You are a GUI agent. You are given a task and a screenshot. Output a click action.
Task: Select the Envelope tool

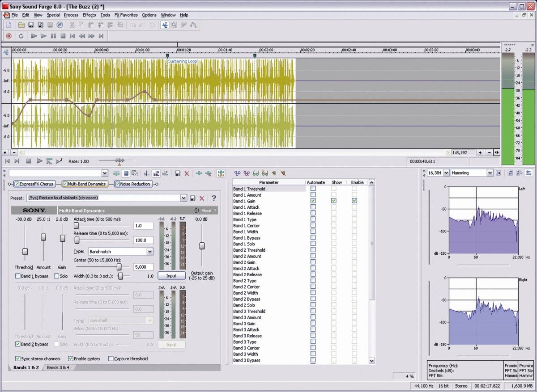(x=193, y=25)
